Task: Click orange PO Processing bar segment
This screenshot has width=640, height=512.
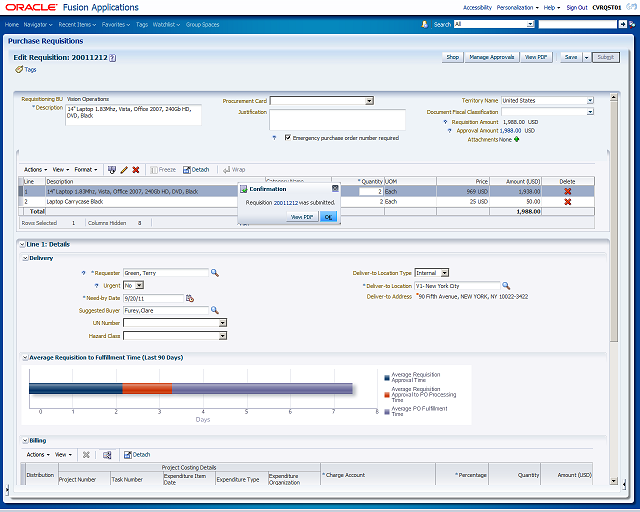Action: click(x=147, y=388)
